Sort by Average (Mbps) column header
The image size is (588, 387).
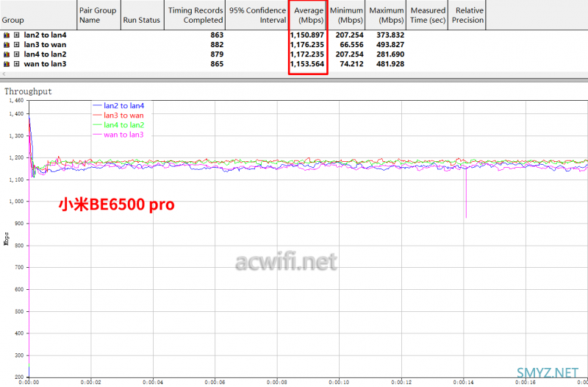click(x=308, y=15)
